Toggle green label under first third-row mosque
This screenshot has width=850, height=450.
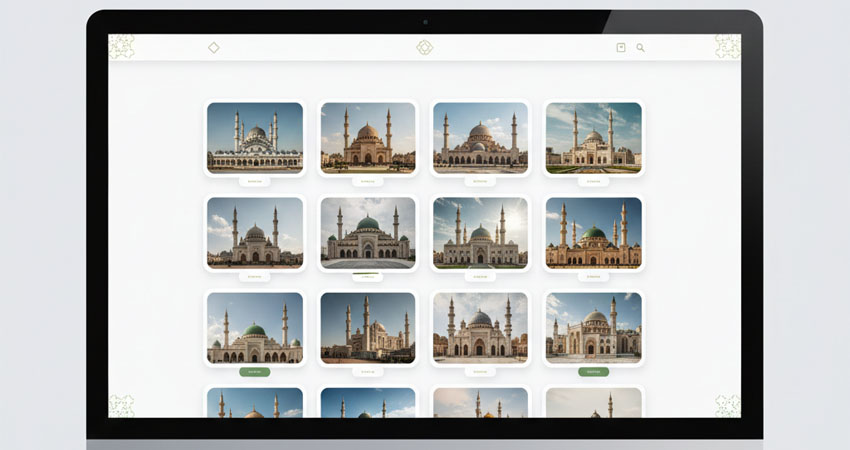[x=255, y=372]
